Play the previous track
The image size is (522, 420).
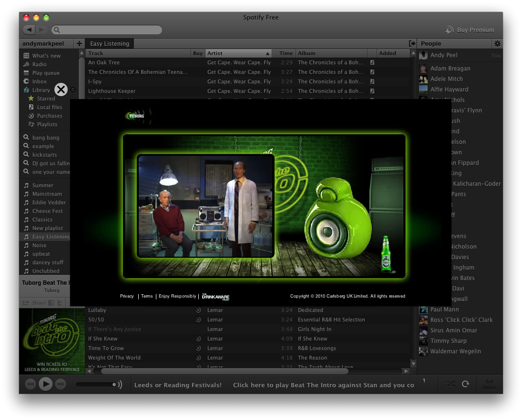point(31,384)
